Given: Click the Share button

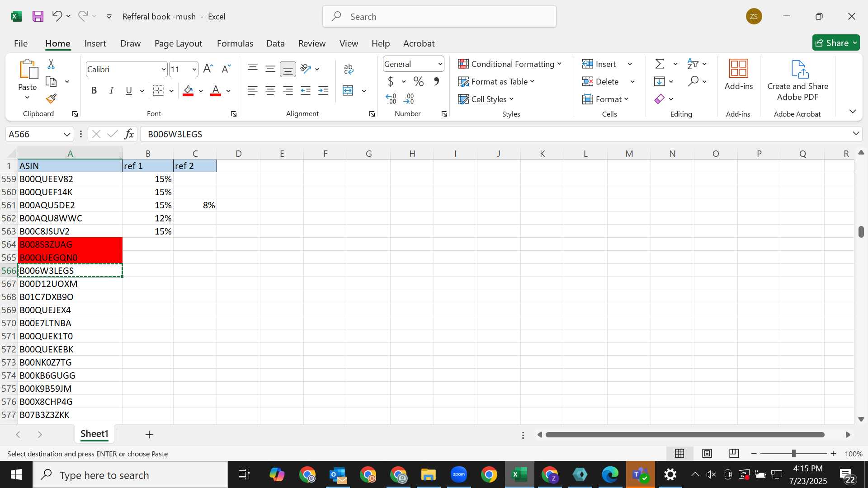Looking at the screenshot, I should pos(836,43).
